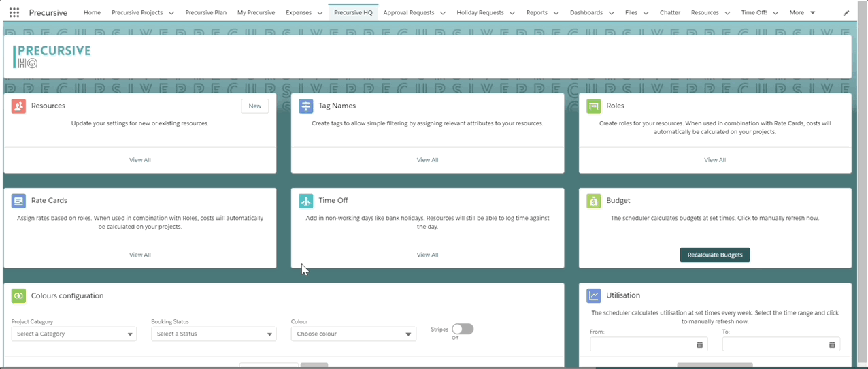This screenshot has height=369, width=868.
Task: View All in the Time Off card
Action: (x=427, y=255)
